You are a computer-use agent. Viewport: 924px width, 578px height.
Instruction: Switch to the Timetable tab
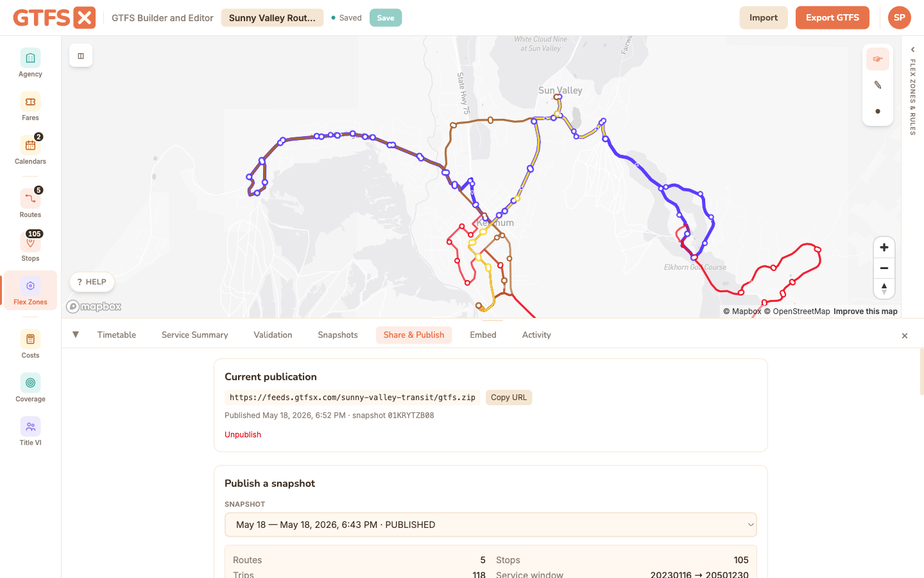point(117,335)
